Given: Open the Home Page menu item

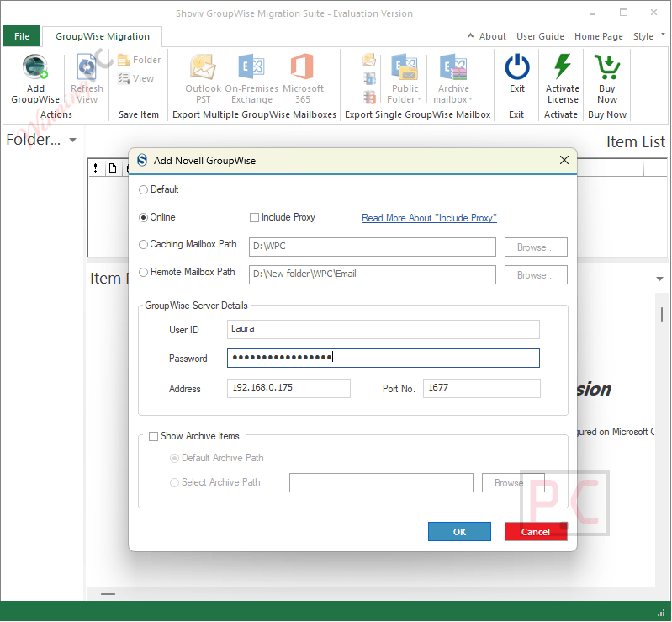Looking at the screenshot, I should tap(599, 36).
